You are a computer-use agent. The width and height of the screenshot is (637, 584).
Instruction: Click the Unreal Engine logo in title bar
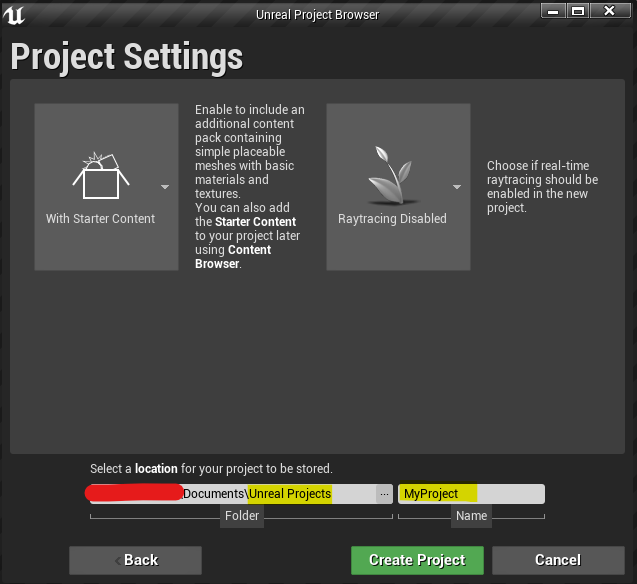coord(15,14)
